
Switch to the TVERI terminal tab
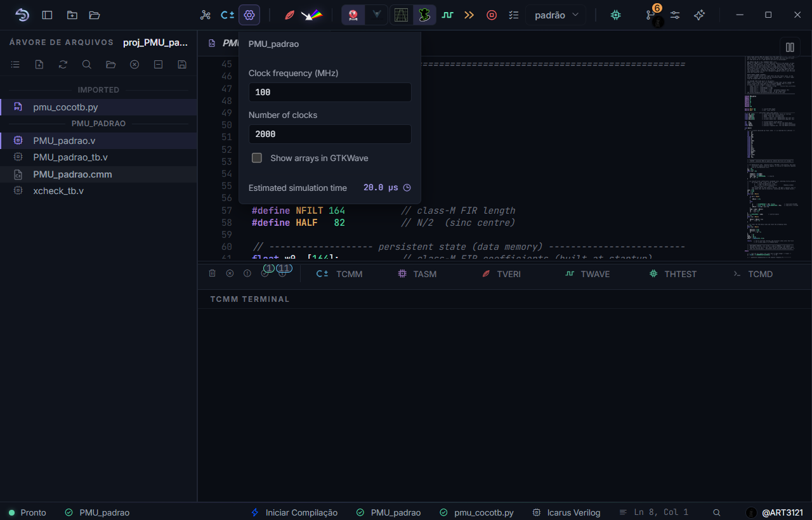(501, 274)
